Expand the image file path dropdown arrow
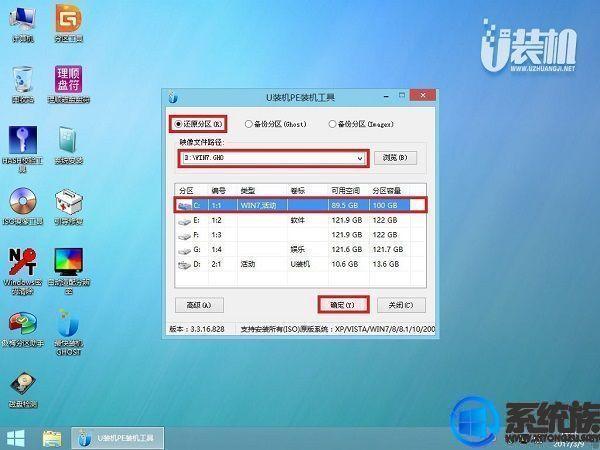 coord(360,158)
